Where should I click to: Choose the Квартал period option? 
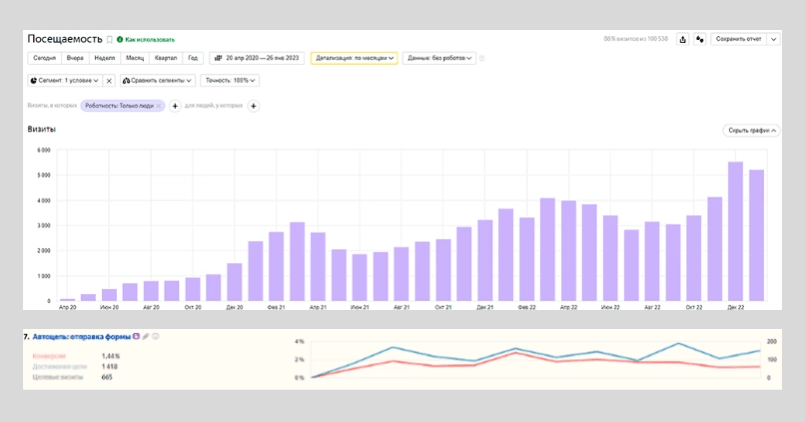pyautogui.click(x=166, y=58)
